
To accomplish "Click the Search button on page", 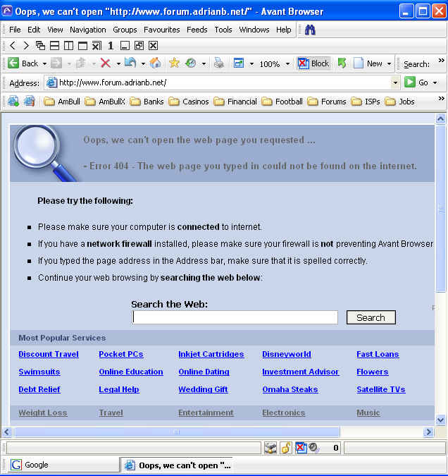I will (371, 317).
